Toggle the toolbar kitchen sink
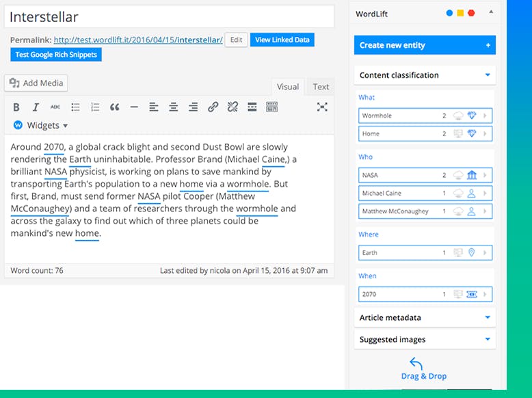Viewport: 532px width, 398px height. point(271,107)
